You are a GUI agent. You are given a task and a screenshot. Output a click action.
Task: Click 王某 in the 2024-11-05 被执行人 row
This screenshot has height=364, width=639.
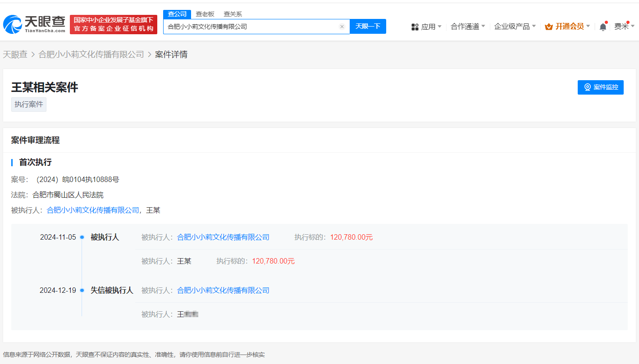184,261
